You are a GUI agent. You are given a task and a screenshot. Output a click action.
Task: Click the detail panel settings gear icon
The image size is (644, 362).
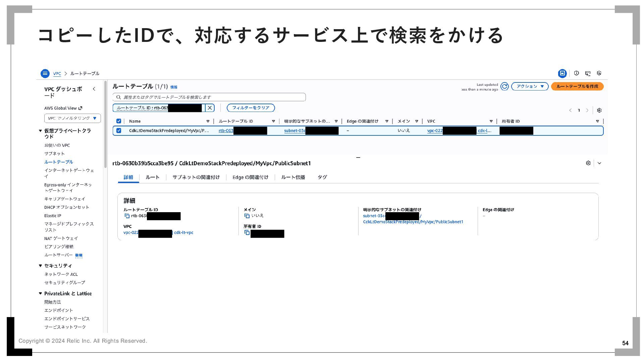pyautogui.click(x=588, y=163)
